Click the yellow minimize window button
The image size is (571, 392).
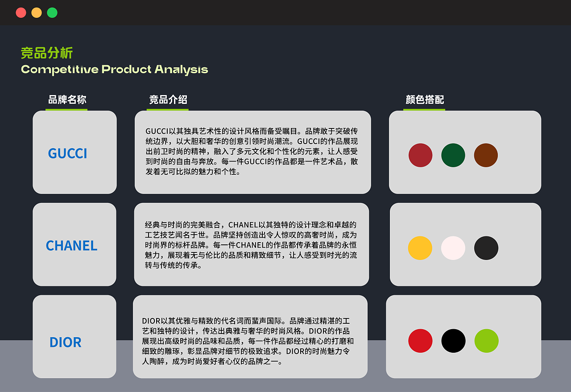[37, 12]
